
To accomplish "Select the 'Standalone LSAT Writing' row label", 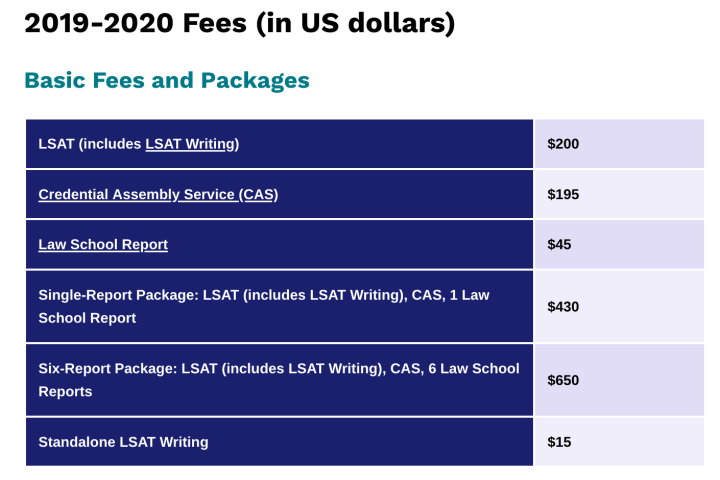I will click(123, 441).
